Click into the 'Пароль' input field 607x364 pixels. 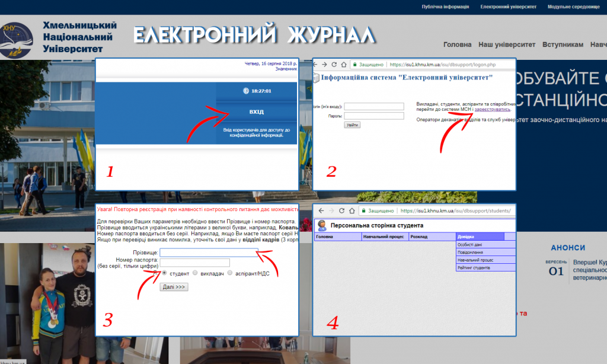click(x=374, y=116)
